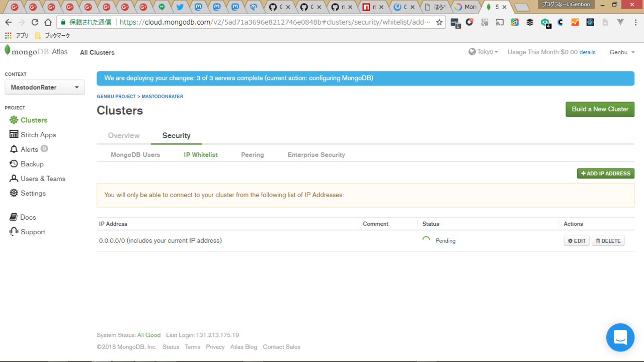Switch to the Overview tab
The height and width of the screenshot is (362, 644).
[124, 136]
